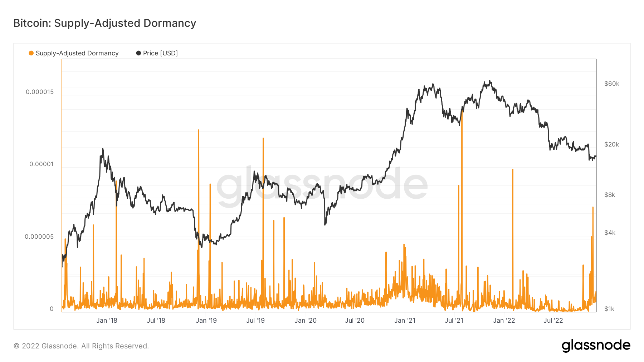The width and height of the screenshot is (644, 362).
Task: Click the orange Supply-Adjusted Dormancy legend dot
Action: [31, 53]
